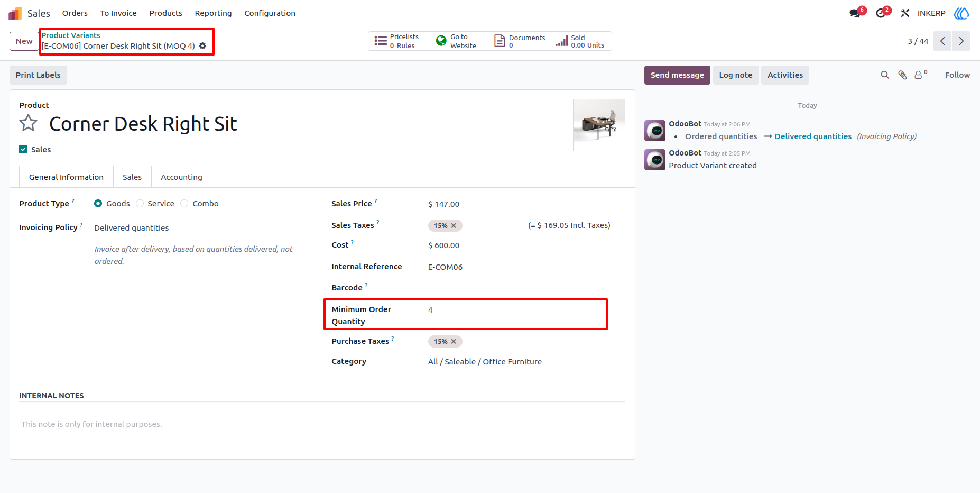980x493 pixels.
Task: Mark product as favorite star
Action: tap(28, 123)
